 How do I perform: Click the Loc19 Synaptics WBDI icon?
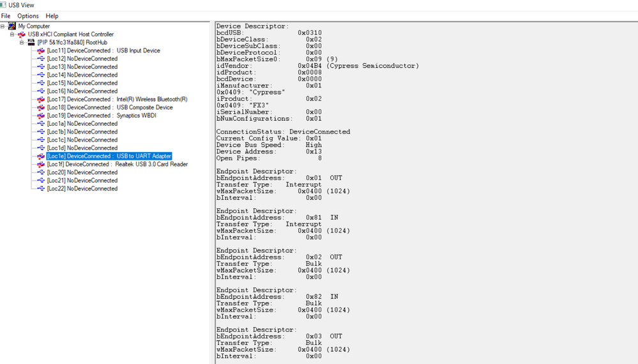pyautogui.click(x=41, y=116)
